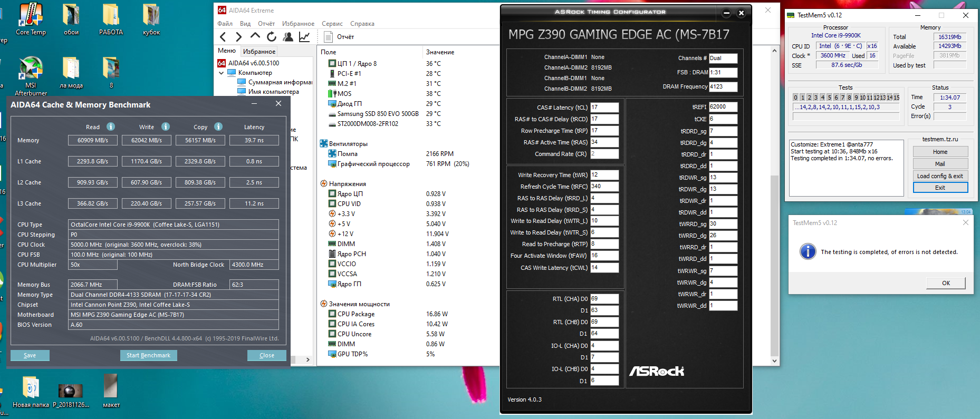
Task: Click the Mail button in TestMem5
Action: (940, 164)
